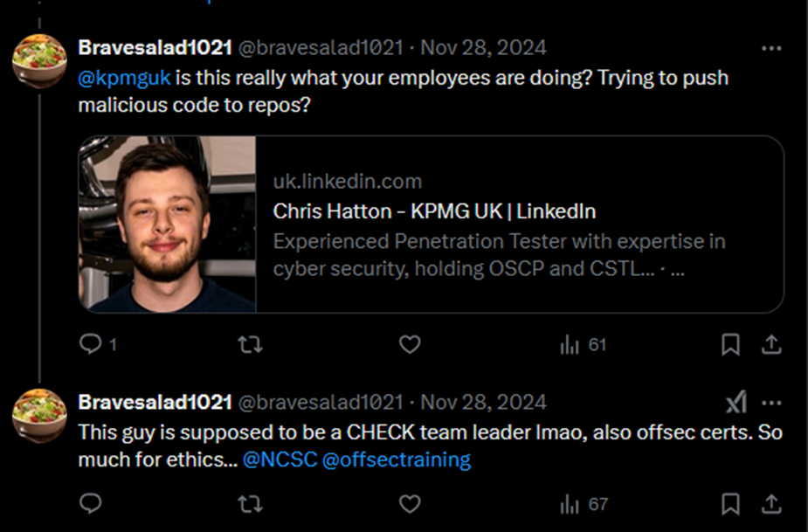View Bravesalad1021's profile avatar
Image resolution: width=808 pixels, height=532 pixels.
pos(38,58)
